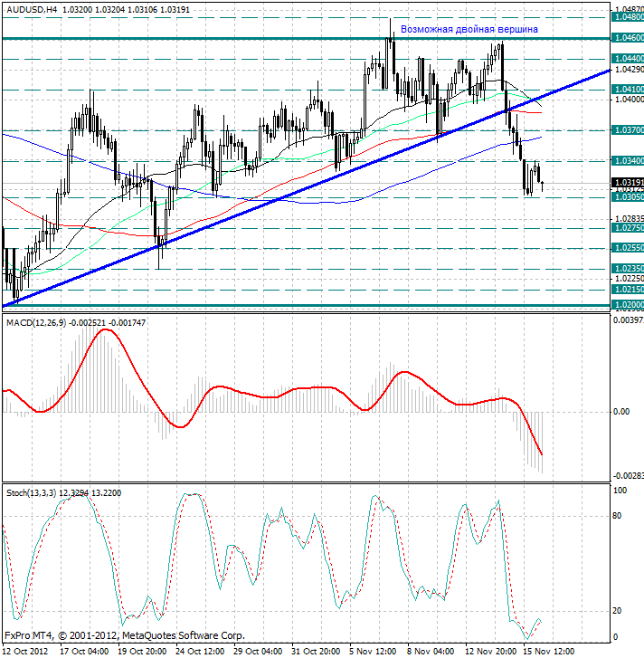
Task: Select the Stochastic 100 scale value
Action: pyautogui.click(x=620, y=491)
